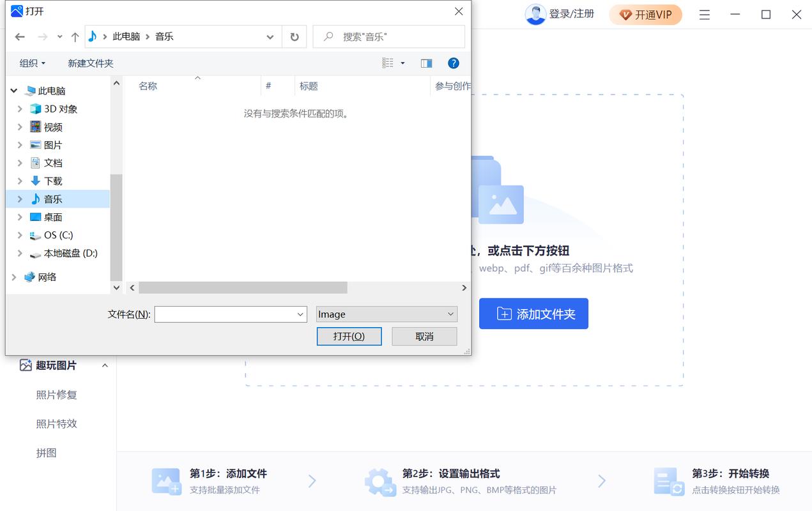
Task: Open the 文件名 dropdown arrow
Action: (301, 314)
